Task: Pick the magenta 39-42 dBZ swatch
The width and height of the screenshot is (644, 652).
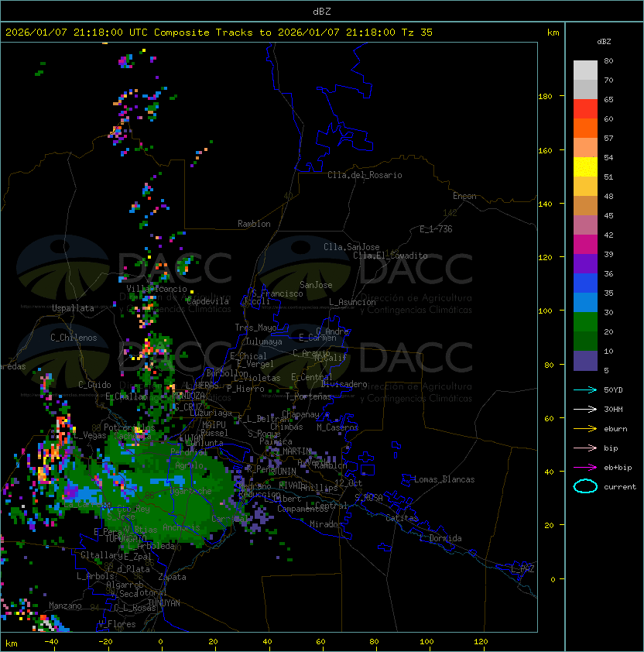Action: 585,245
